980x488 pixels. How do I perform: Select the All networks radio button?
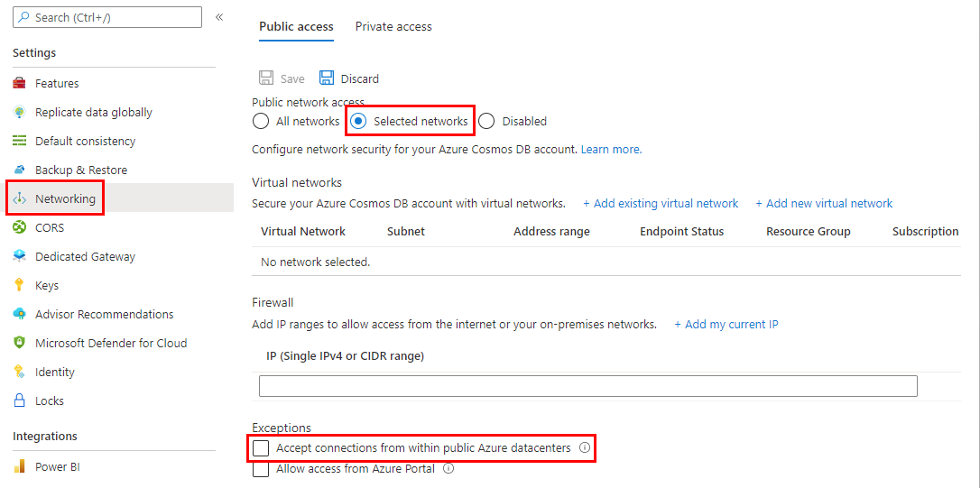click(x=261, y=122)
